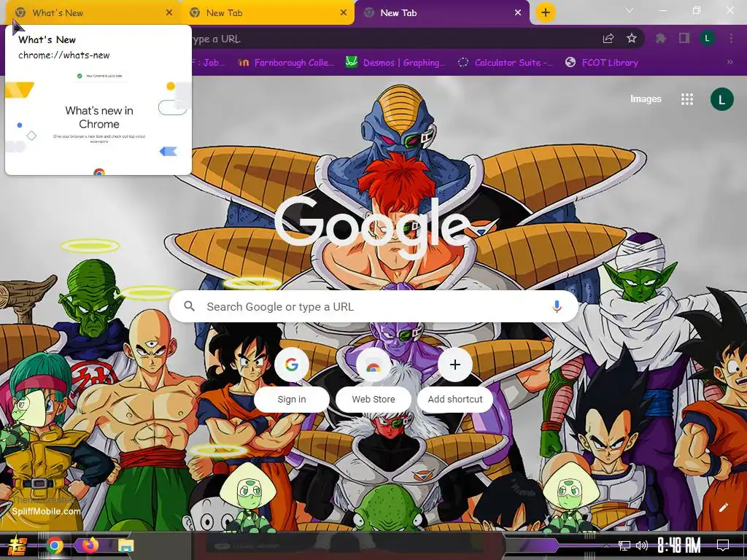
Task: Open the Google account avatar L
Action: 721,99
